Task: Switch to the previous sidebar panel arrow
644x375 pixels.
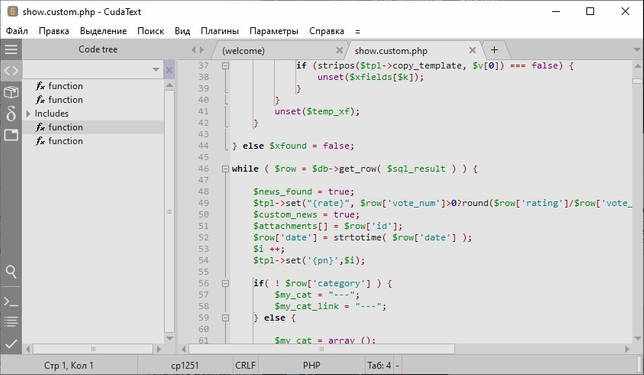Action: pos(194,50)
